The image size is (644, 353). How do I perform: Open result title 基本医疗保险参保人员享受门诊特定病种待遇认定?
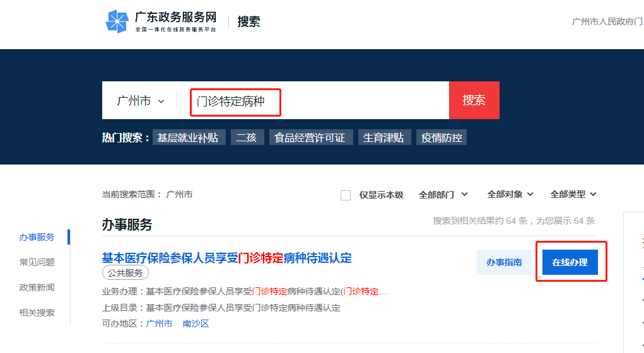coord(226,258)
